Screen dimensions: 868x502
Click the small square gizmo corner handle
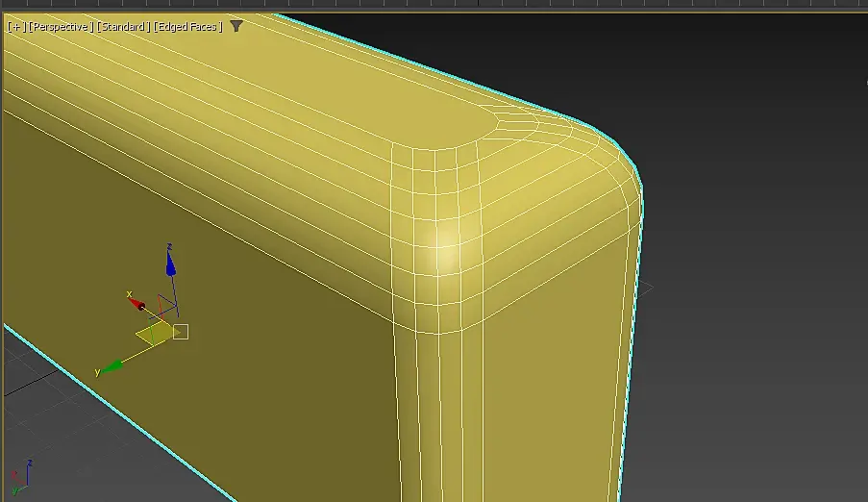click(x=181, y=332)
